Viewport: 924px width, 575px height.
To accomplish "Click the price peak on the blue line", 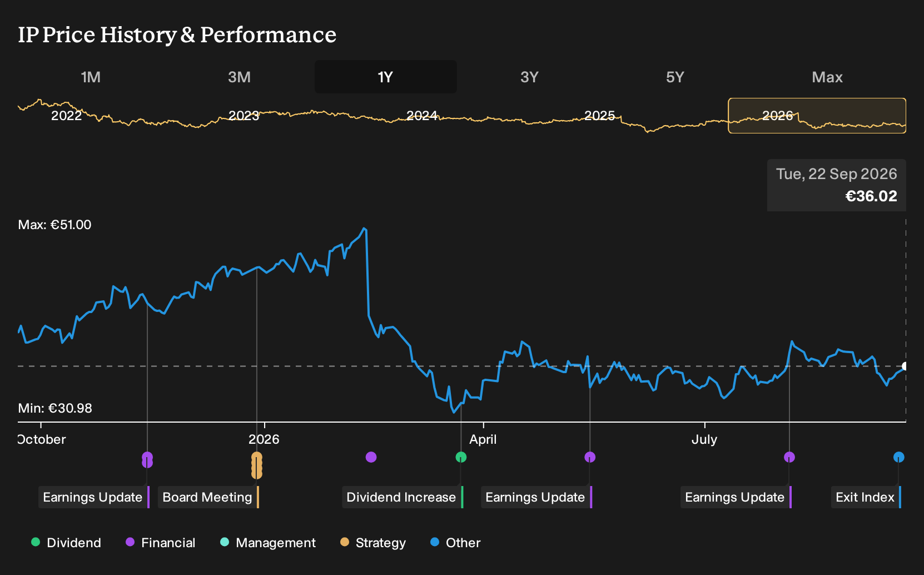I will point(364,228).
